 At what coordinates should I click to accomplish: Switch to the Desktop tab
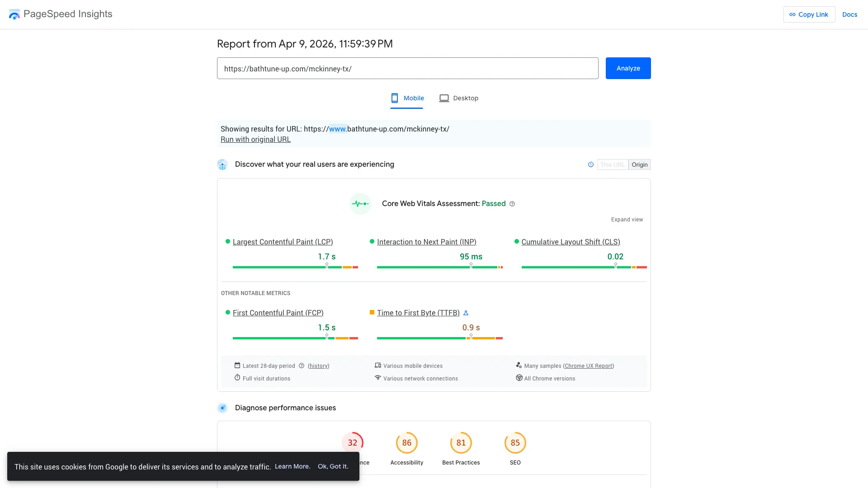pos(465,98)
